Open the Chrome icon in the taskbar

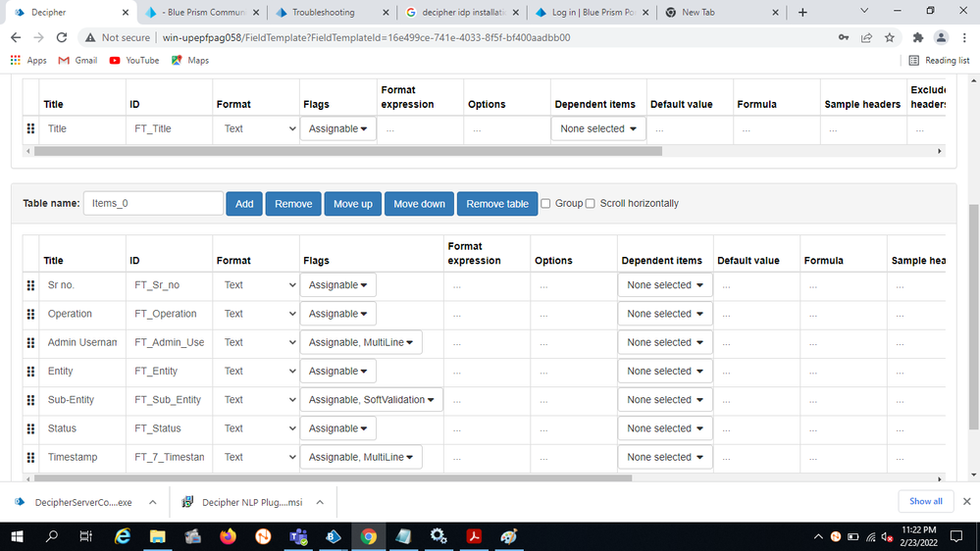(368, 536)
